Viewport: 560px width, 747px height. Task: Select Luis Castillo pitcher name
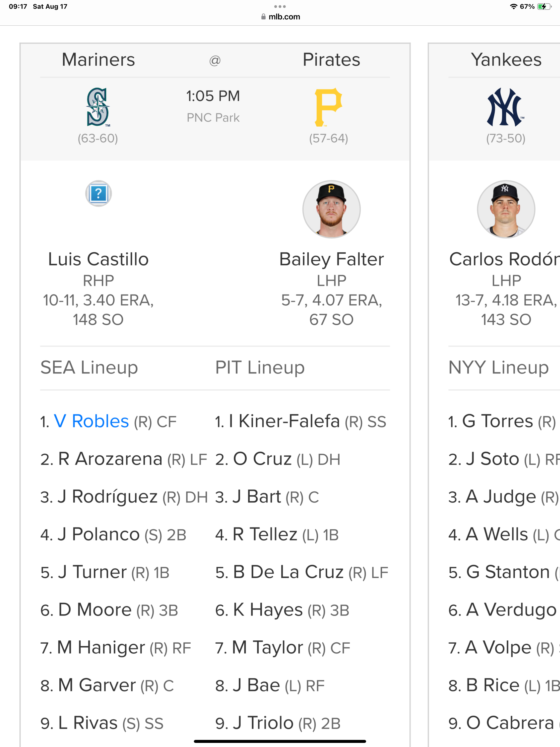98,259
